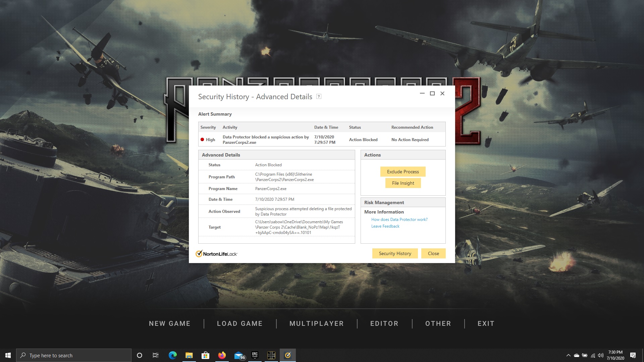Launch Microsoft Edge from the taskbar
The width and height of the screenshot is (644, 362).
(x=173, y=355)
